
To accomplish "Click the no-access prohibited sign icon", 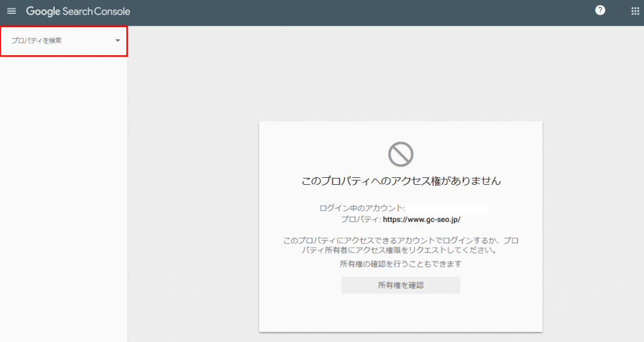I will point(401,155).
